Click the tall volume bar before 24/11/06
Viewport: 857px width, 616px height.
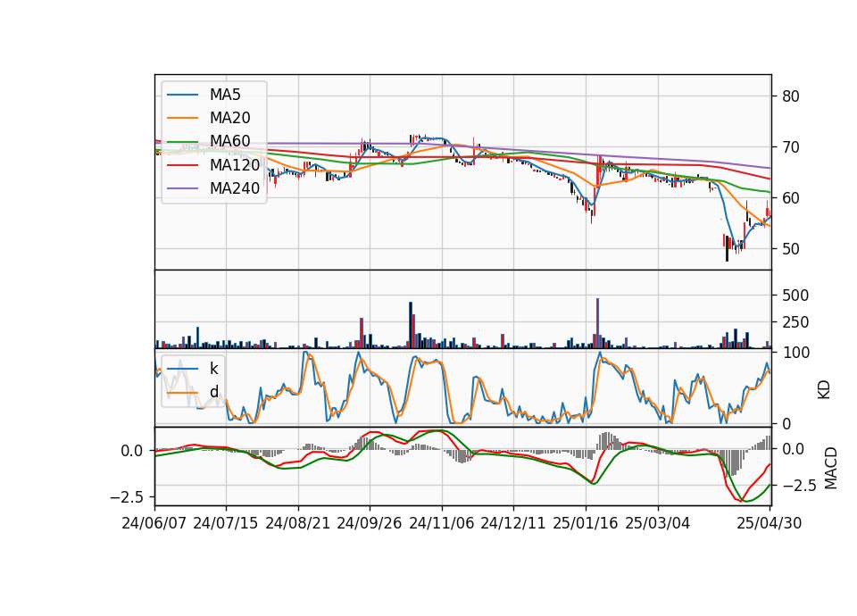(x=411, y=325)
